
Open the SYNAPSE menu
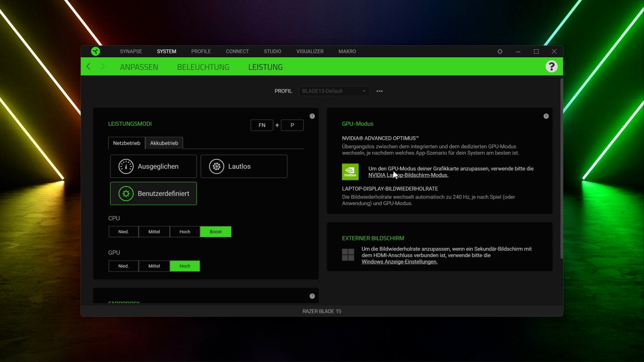pos(131,51)
